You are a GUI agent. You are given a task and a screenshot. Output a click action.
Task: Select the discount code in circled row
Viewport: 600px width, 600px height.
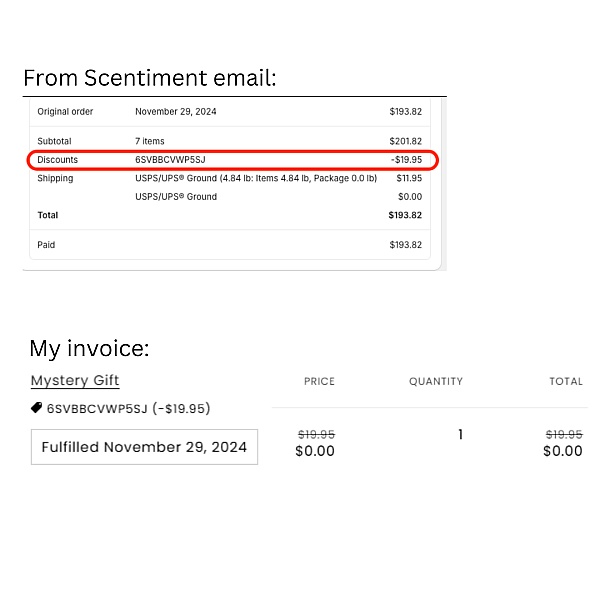click(170, 160)
